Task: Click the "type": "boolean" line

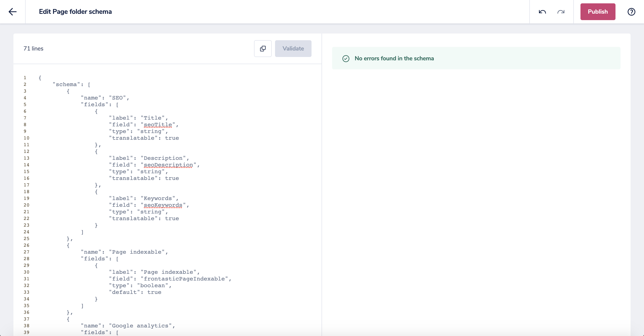Action: tap(140, 286)
